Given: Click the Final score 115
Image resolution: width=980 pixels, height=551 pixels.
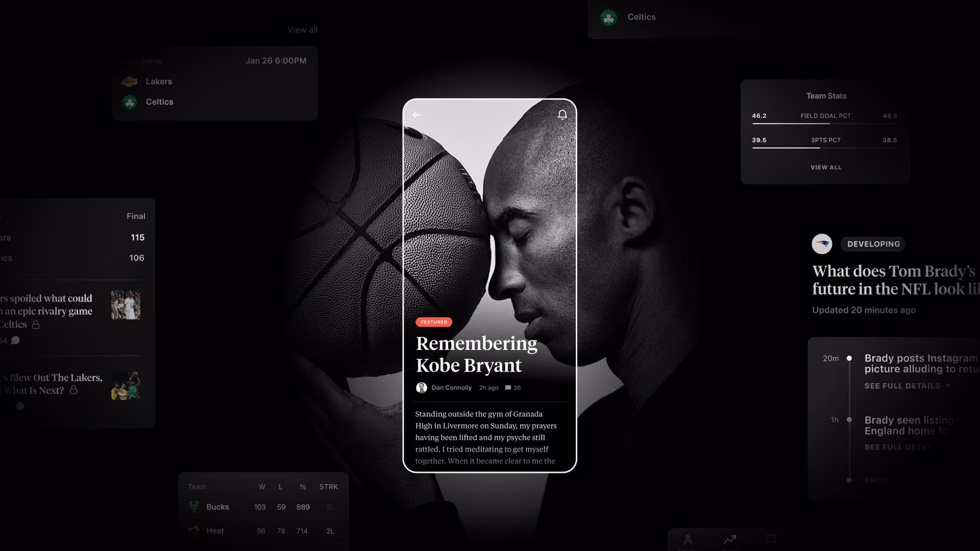Looking at the screenshot, I should pos(137,238).
